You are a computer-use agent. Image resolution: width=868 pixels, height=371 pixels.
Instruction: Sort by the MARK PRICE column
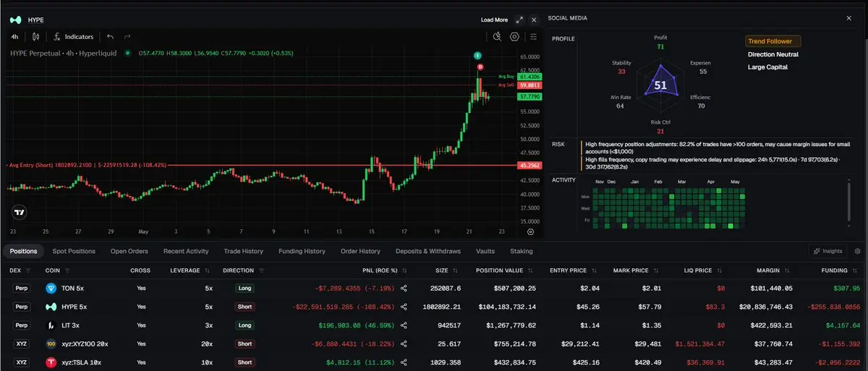[655, 270]
